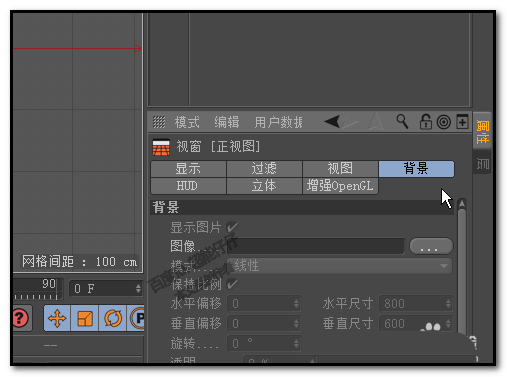Switch to the HUD tab

click(188, 186)
